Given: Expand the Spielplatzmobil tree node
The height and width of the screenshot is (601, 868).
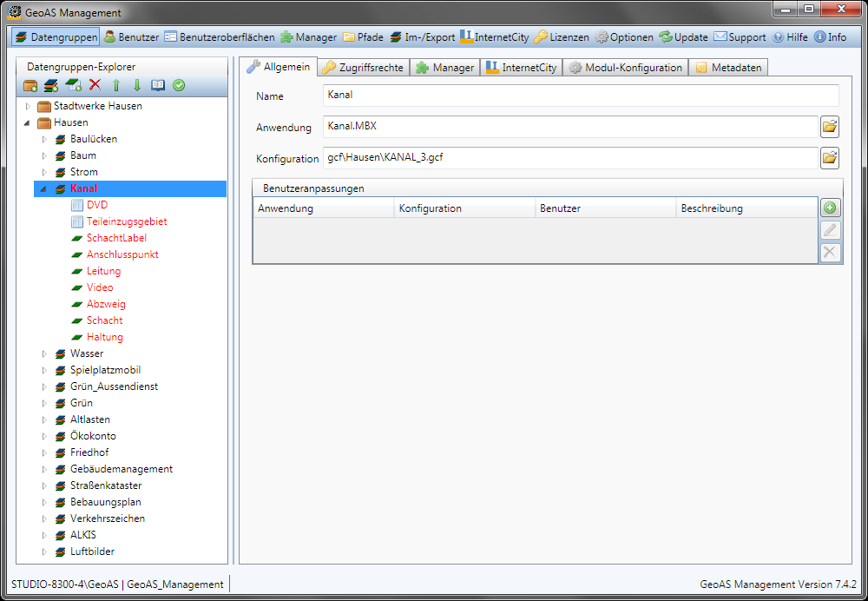Looking at the screenshot, I should pos(45,370).
